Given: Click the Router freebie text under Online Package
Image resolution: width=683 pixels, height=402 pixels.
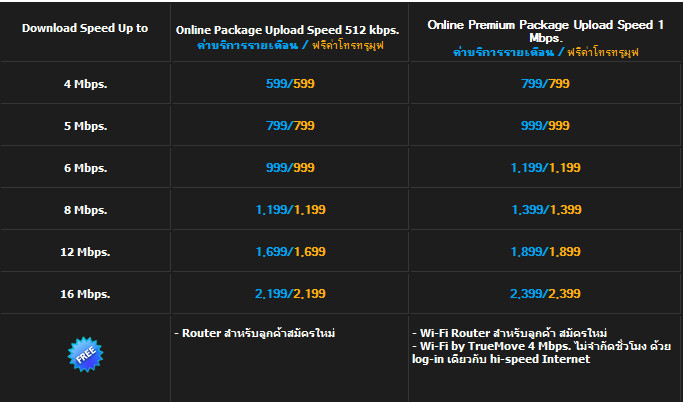Looking at the screenshot, I should [254, 332].
